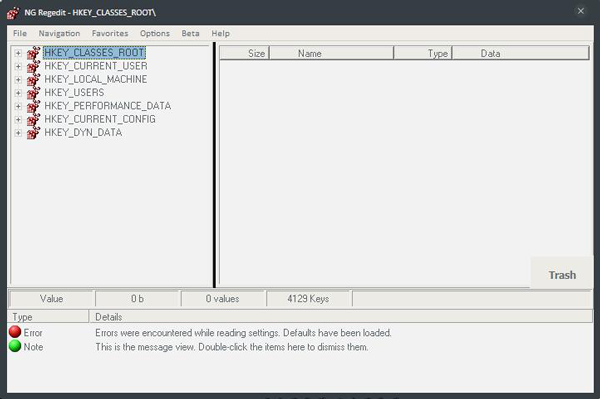600x399 pixels.
Task: Click the '0 b' status bar cell
Action: [x=138, y=299]
